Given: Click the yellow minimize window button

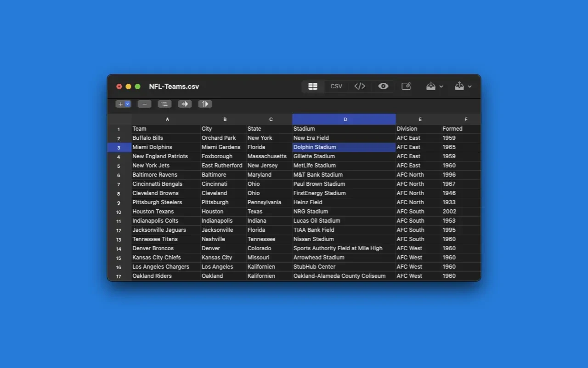Looking at the screenshot, I should tap(128, 86).
